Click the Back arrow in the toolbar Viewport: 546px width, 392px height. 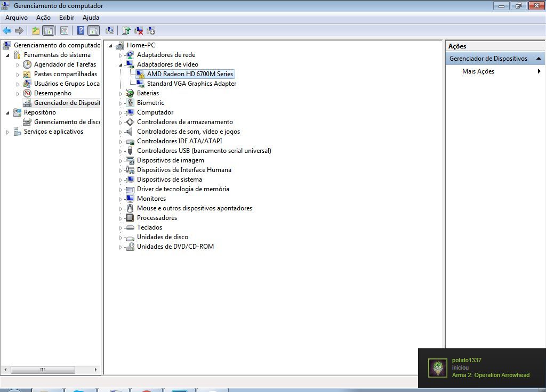[x=7, y=30]
